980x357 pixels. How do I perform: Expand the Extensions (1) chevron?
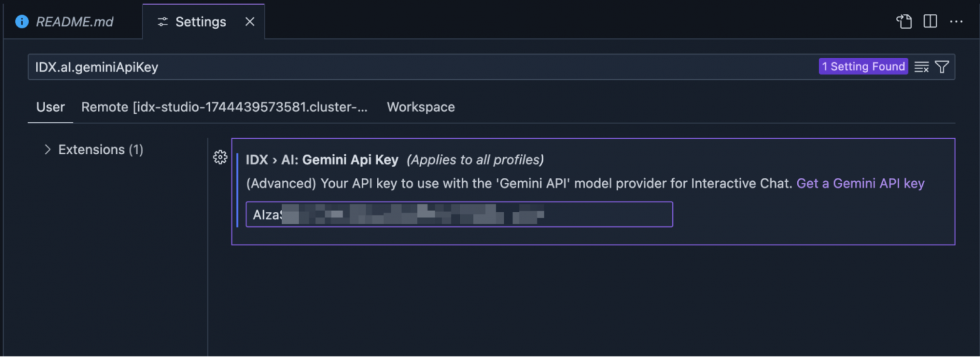(47, 150)
